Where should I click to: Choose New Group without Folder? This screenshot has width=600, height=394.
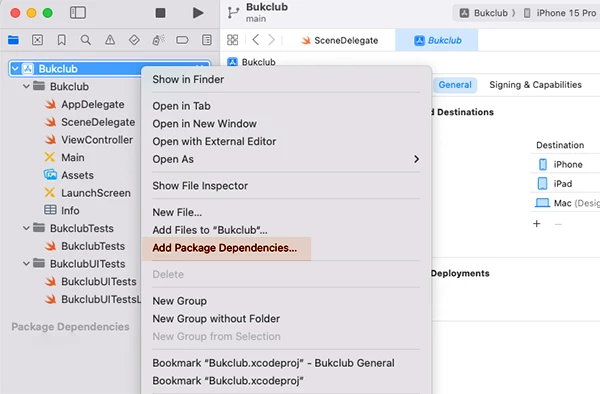click(286, 319)
